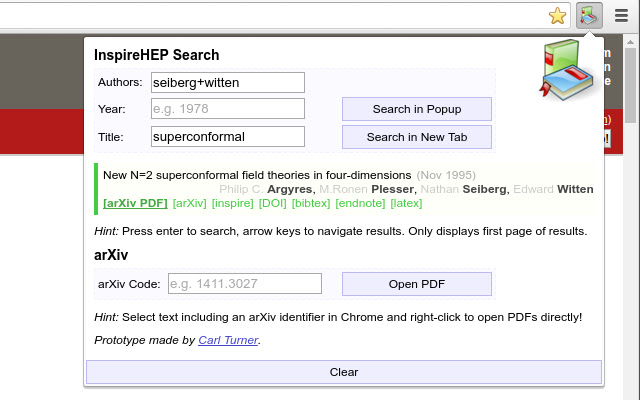Open the [inspire] record link
The image size is (640, 400).
click(232, 203)
